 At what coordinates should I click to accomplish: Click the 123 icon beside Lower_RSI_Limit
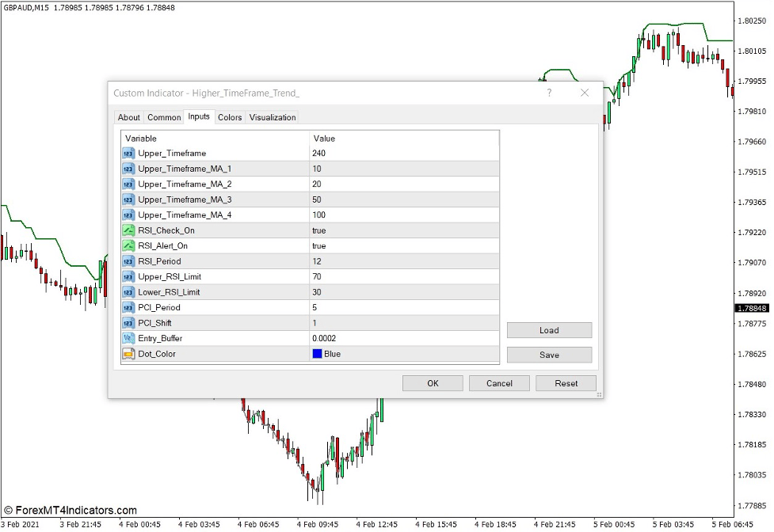[128, 292]
